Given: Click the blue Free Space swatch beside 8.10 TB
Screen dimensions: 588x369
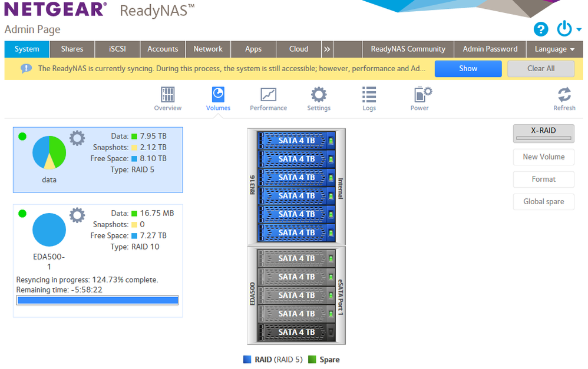Looking at the screenshot, I should click(134, 159).
